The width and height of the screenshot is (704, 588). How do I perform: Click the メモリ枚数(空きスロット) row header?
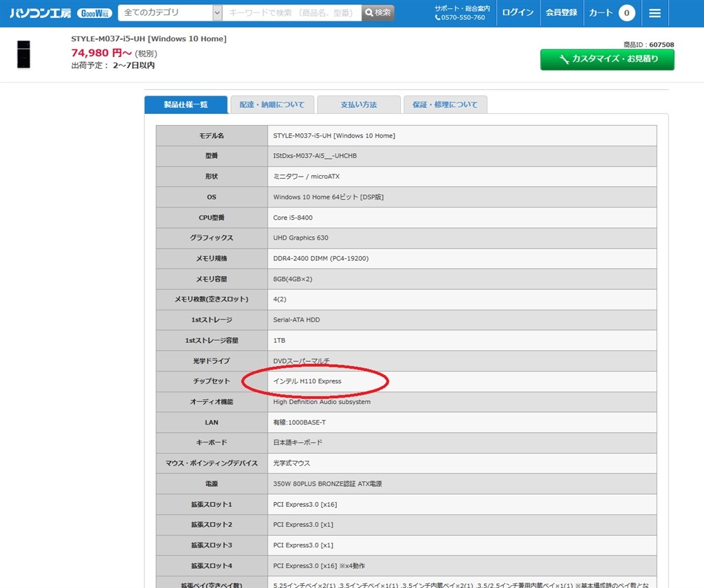212,299
